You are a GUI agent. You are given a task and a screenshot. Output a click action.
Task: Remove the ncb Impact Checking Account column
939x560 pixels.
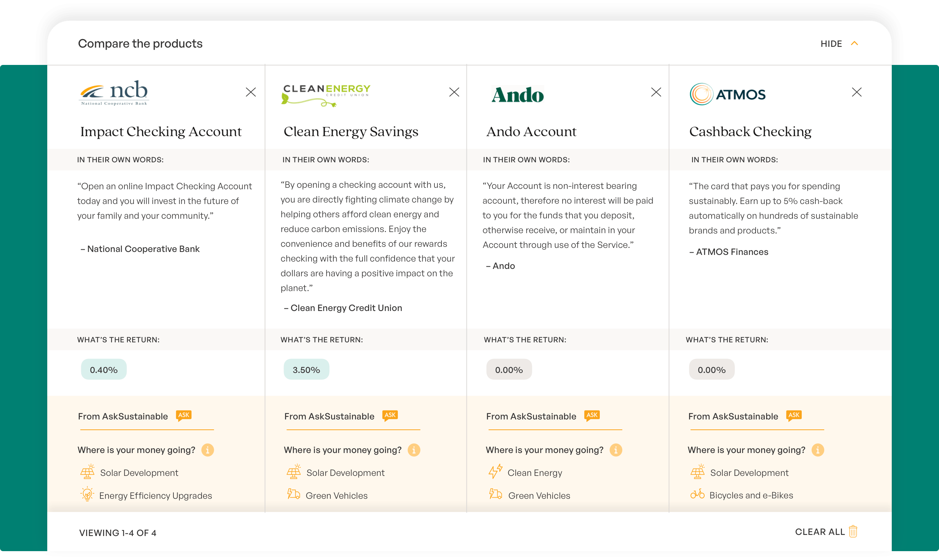[x=251, y=92]
